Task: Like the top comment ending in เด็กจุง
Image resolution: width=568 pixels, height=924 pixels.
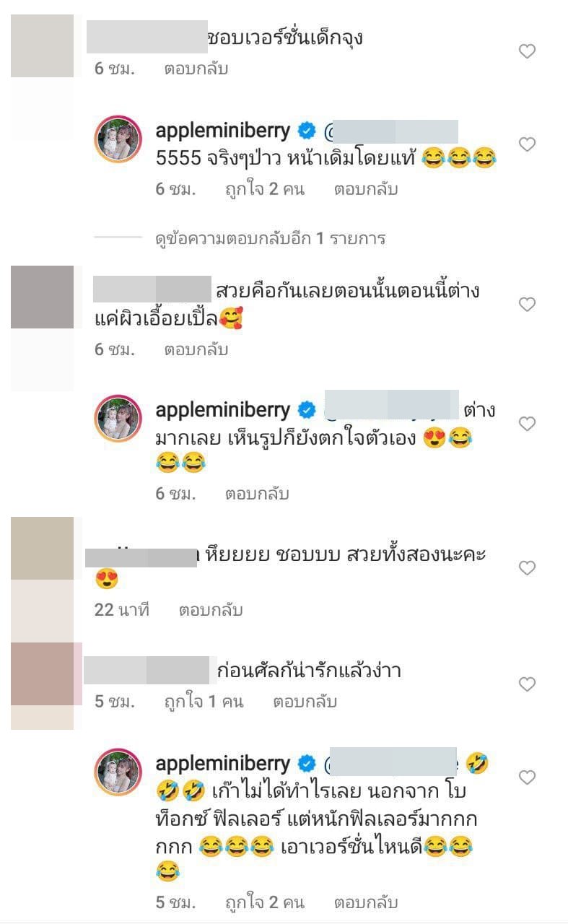Action: point(528,51)
